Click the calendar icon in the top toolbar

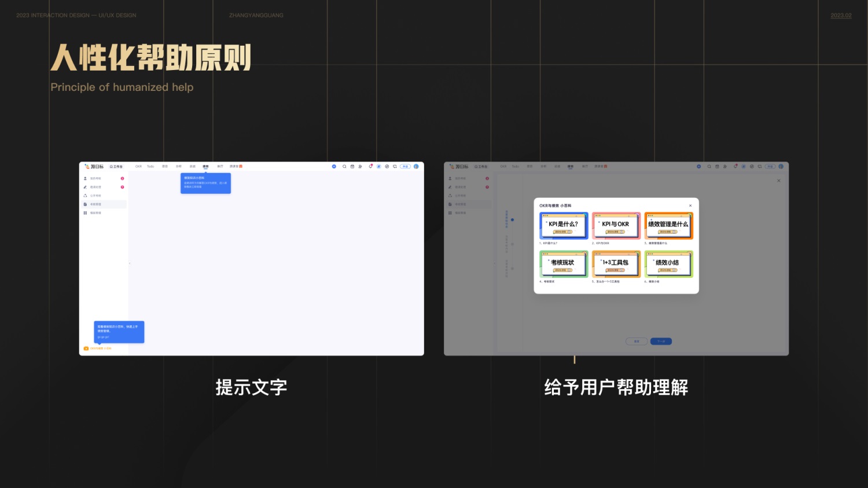[x=352, y=166]
